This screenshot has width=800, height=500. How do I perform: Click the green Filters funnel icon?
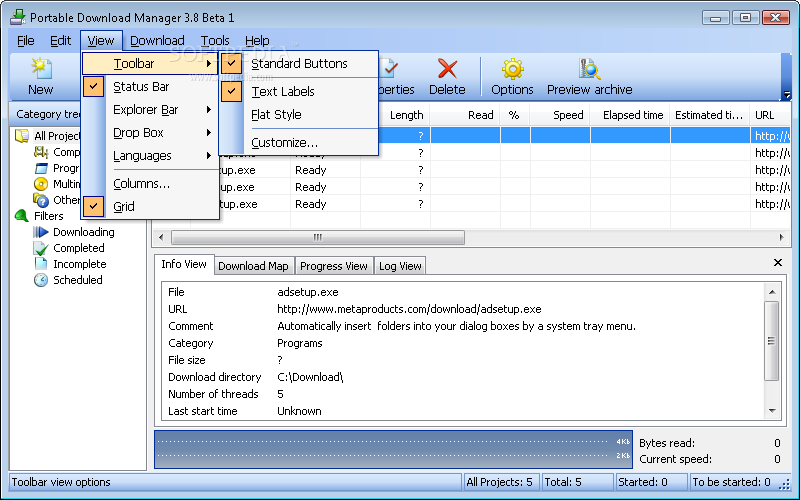[21, 215]
